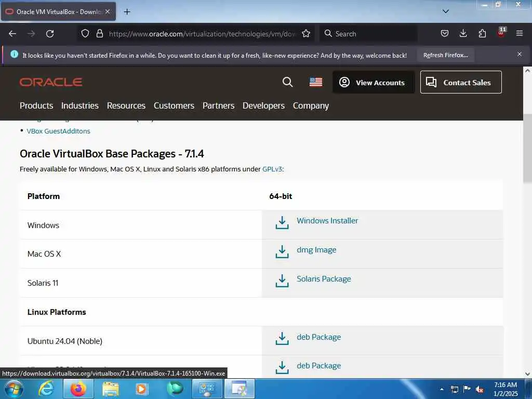Screen dimensions: 532x399
Task: Open the Firefox downloads panel
Action: (463, 33)
